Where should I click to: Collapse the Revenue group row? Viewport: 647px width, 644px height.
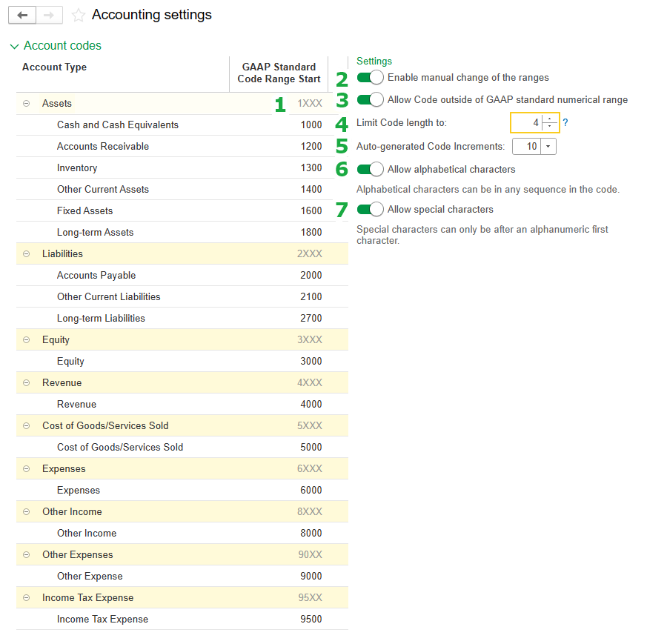point(27,382)
